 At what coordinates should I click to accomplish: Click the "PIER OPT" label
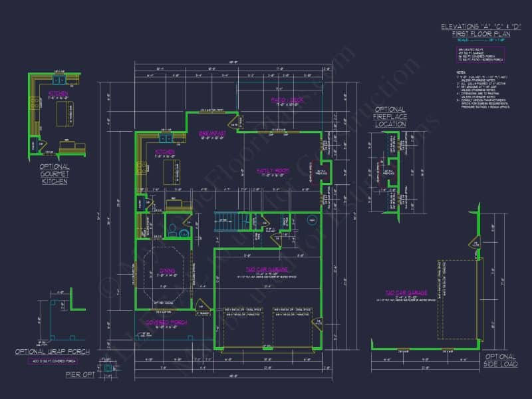[80, 374]
